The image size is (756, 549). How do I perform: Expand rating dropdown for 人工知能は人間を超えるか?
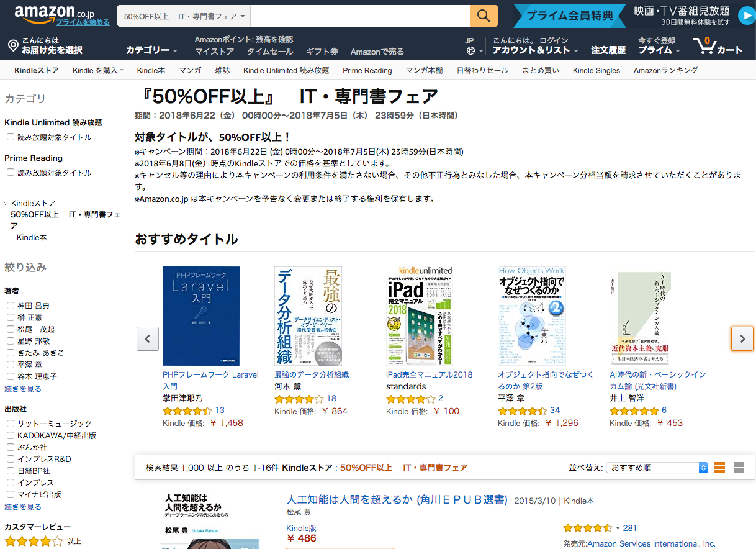click(618, 528)
